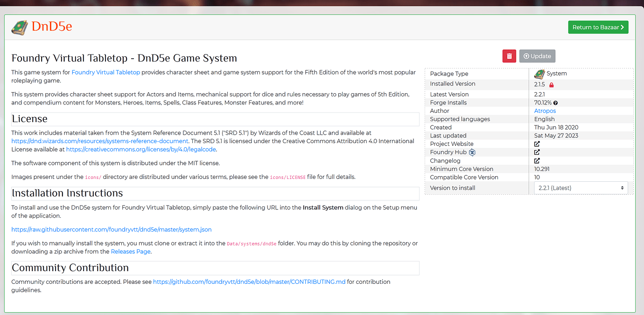This screenshot has height=315, width=644.
Task: Click the Compatible Core Version value 10
Action: click(x=537, y=177)
